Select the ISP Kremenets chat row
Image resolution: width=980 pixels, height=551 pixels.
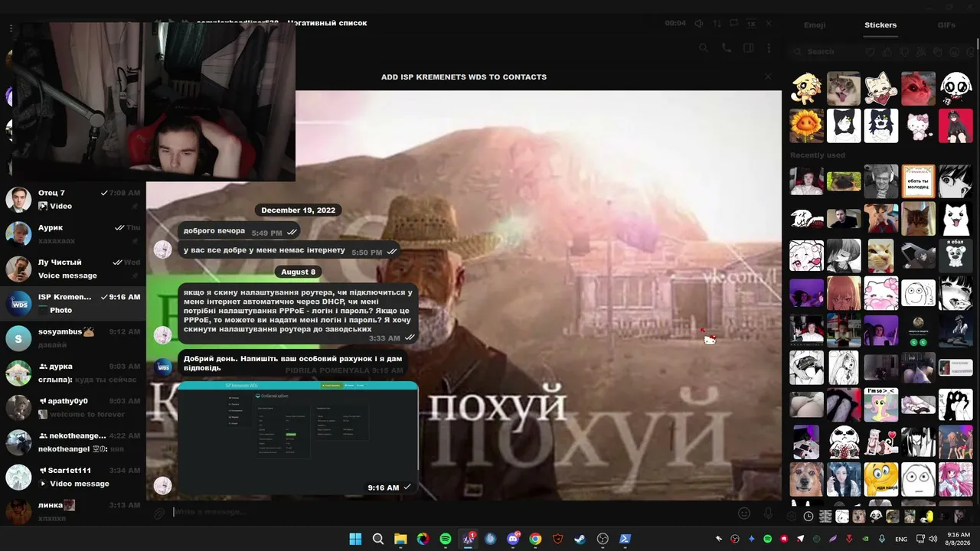[73, 304]
